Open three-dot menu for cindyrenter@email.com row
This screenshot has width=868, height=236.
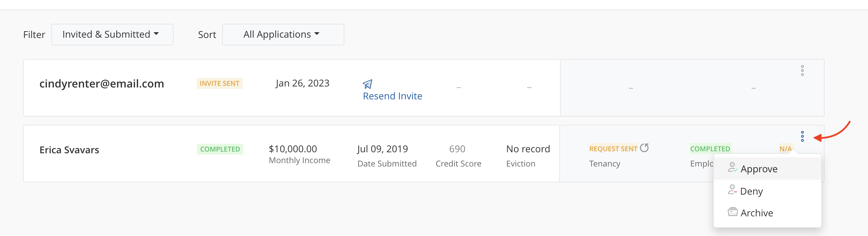pyautogui.click(x=802, y=71)
